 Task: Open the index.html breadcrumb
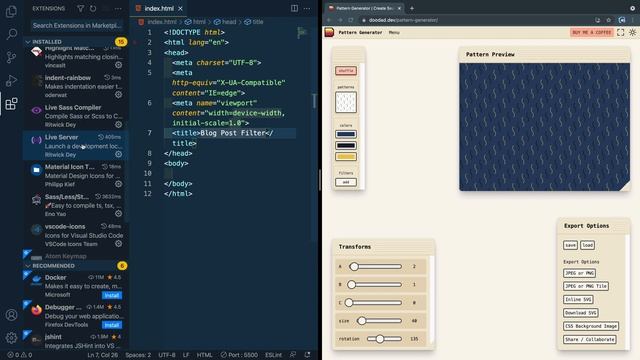click(158, 22)
